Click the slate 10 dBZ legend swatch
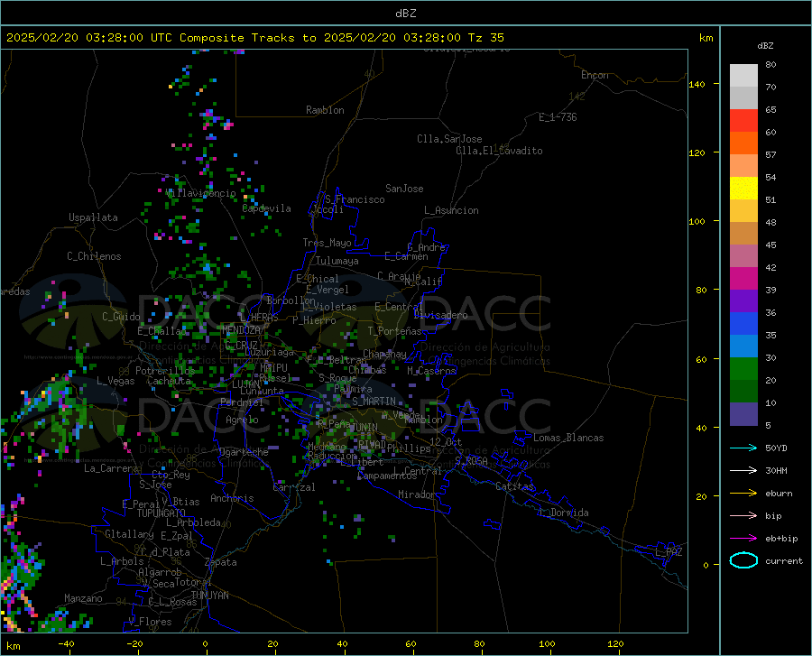This screenshot has width=812, height=656. click(x=743, y=414)
